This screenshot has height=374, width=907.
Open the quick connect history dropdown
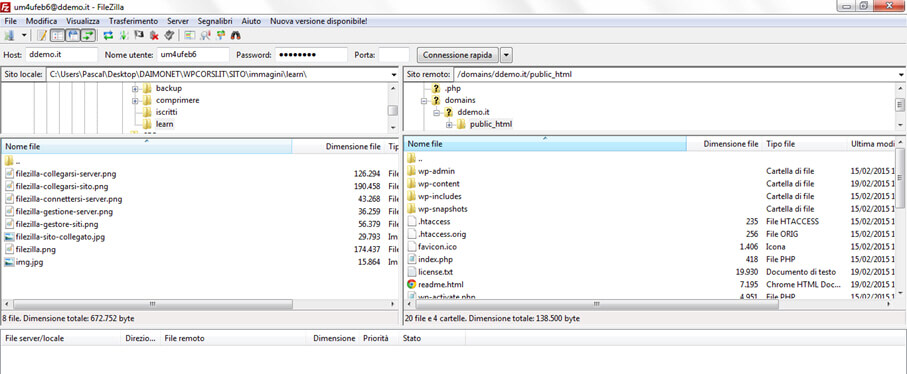(x=506, y=55)
